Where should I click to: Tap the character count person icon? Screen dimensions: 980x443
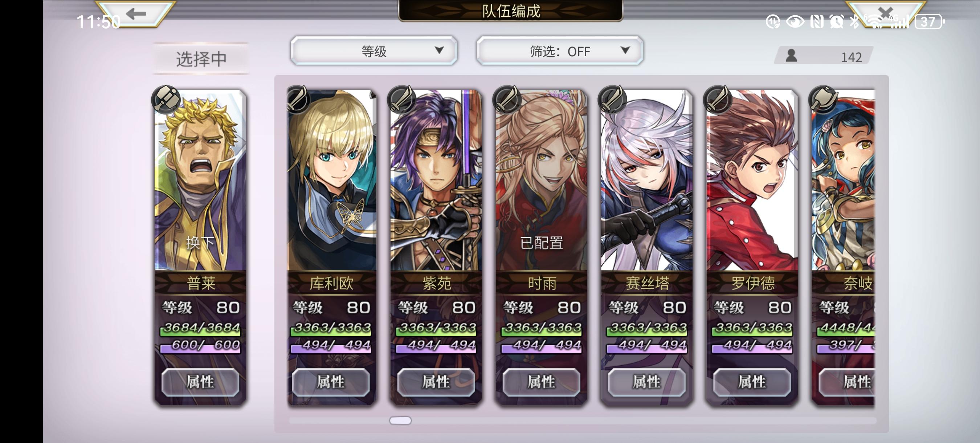pyautogui.click(x=791, y=56)
